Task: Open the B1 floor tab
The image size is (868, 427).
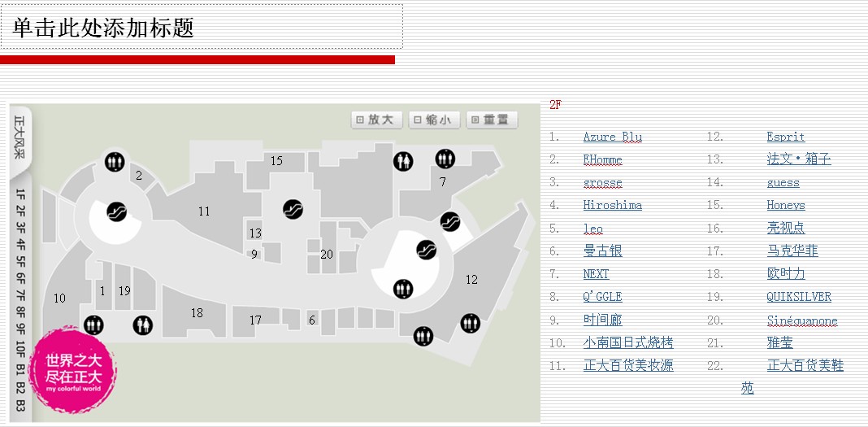Action: 20,369
